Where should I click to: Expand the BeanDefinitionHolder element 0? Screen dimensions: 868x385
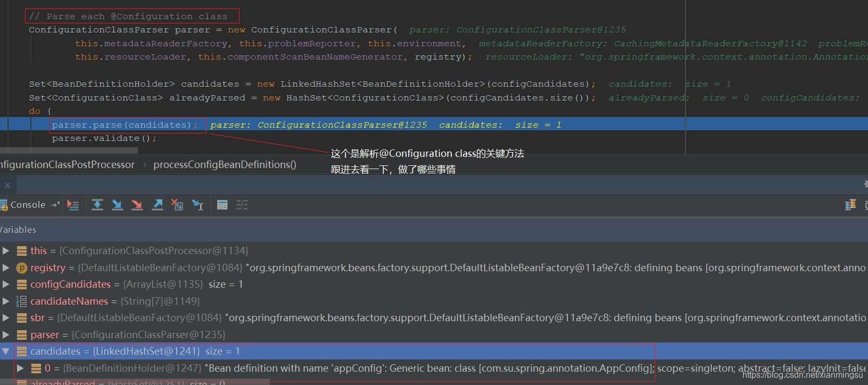coord(20,368)
